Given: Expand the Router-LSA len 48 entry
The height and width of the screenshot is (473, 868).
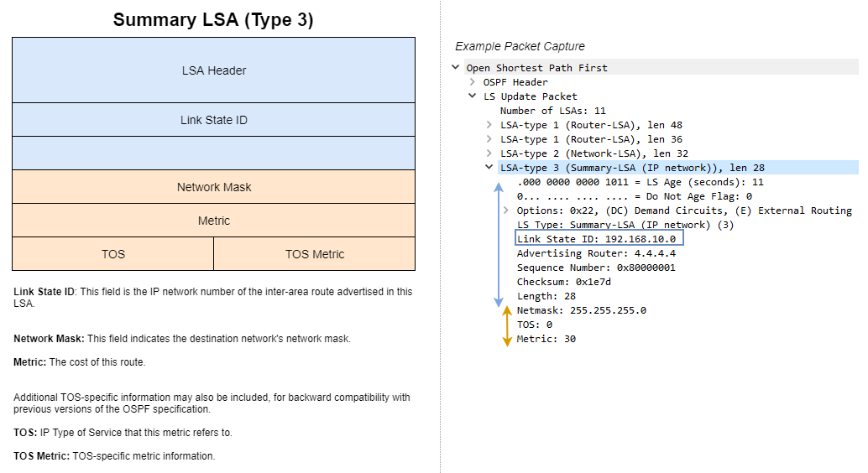Looking at the screenshot, I should pyautogui.click(x=489, y=124).
